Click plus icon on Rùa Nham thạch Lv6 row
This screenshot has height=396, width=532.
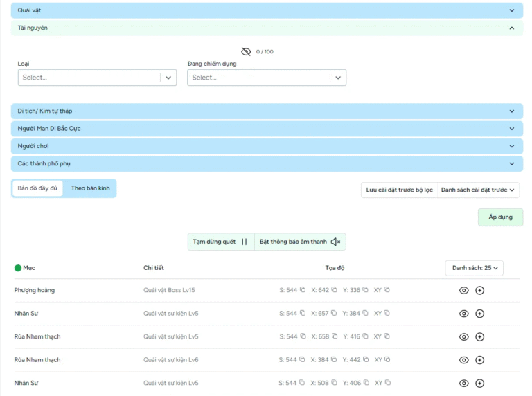pyautogui.click(x=479, y=360)
